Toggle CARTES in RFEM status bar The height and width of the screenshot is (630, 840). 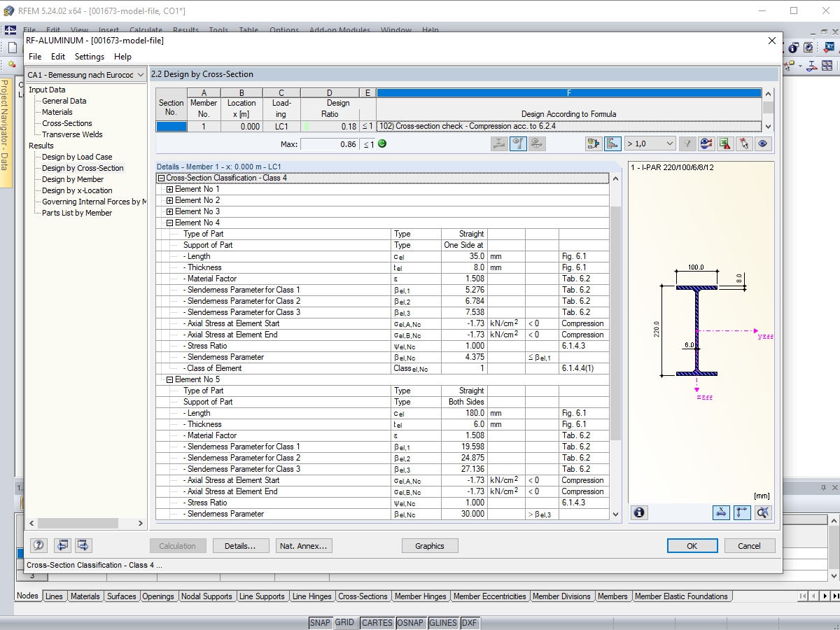[x=377, y=623]
